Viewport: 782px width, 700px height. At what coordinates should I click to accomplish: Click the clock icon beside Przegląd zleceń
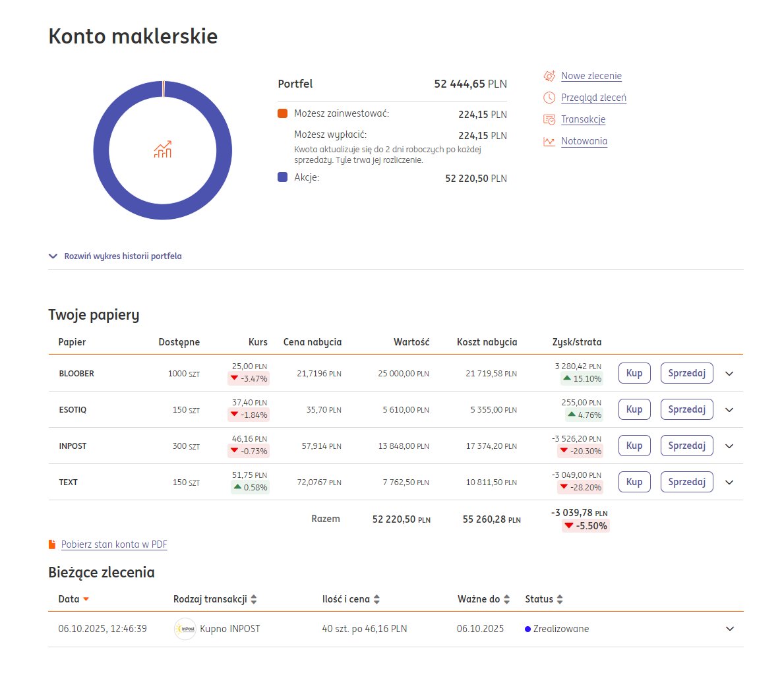(x=549, y=98)
